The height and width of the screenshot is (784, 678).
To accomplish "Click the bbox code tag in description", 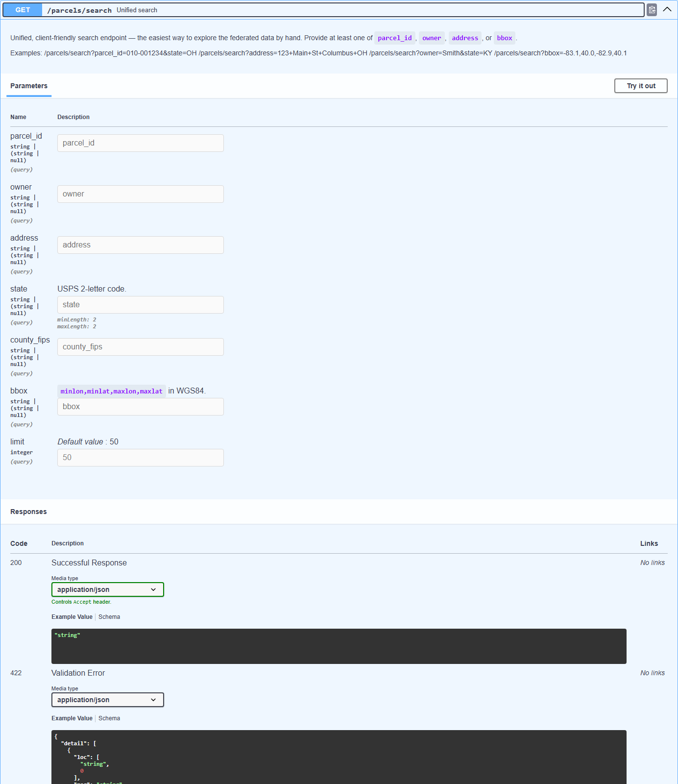I will (x=505, y=38).
